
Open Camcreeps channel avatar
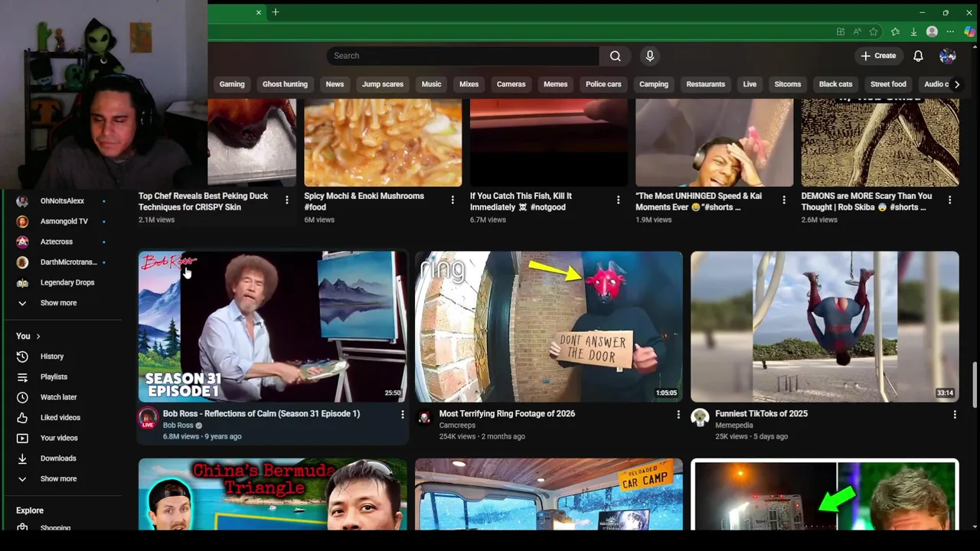pos(424,418)
